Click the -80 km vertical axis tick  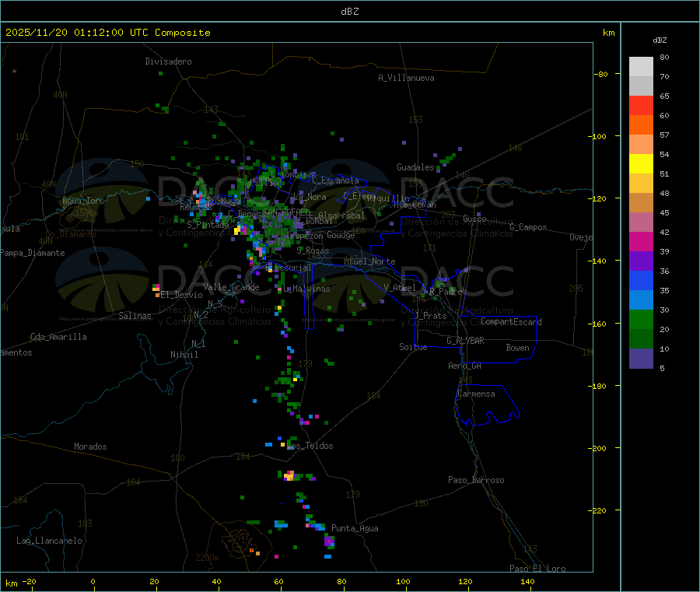pos(600,74)
